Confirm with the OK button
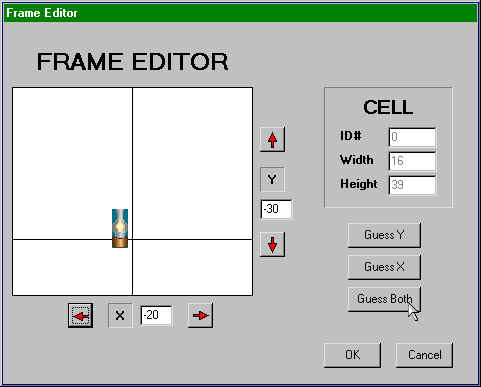The width and height of the screenshot is (481, 387). tap(352, 355)
